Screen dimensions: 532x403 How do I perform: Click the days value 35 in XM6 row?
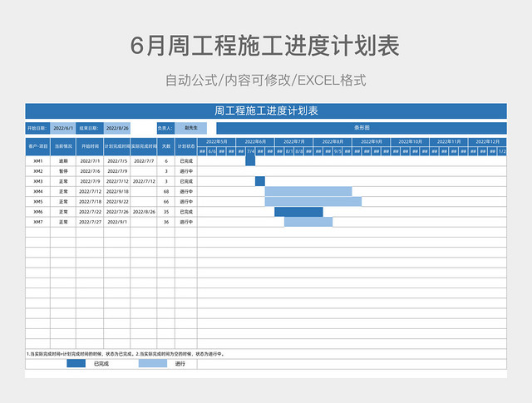pyautogui.click(x=166, y=212)
